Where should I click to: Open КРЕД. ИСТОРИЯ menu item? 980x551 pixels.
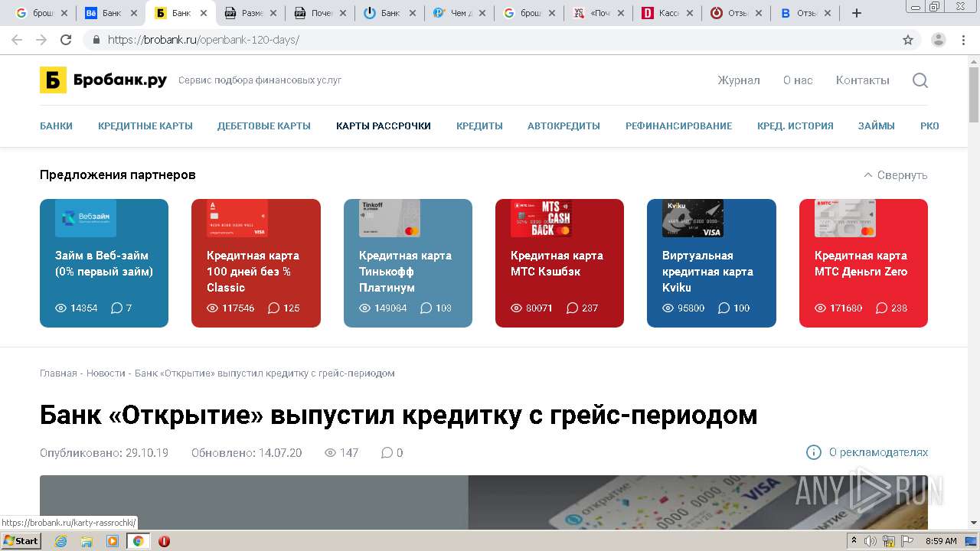(795, 126)
